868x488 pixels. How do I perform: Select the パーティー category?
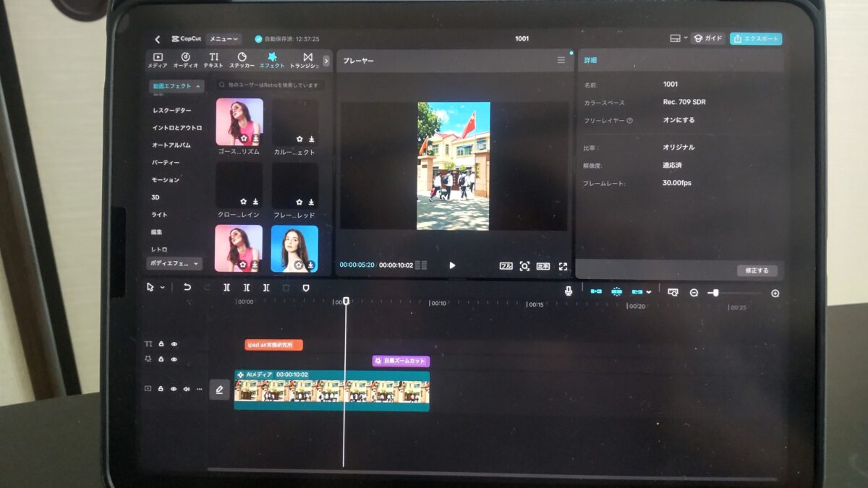[x=165, y=162]
